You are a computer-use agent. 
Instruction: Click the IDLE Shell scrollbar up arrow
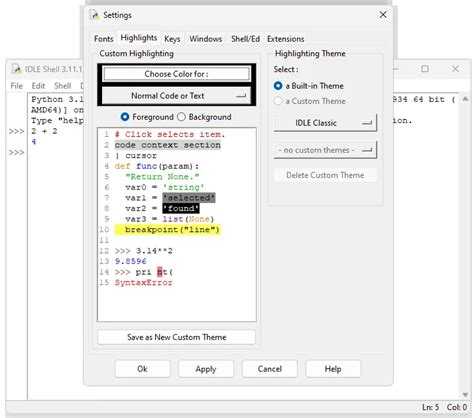tap(465, 99)
